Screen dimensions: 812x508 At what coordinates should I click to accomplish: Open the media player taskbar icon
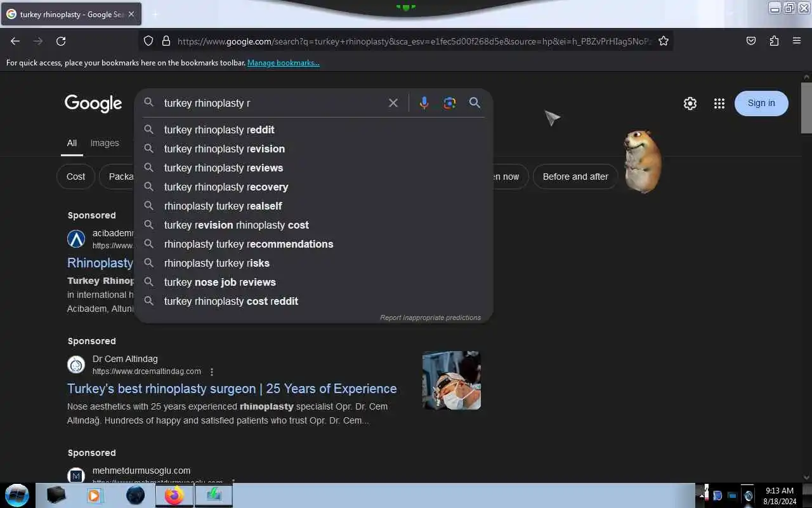pyautogui.click(x=95, y=495)
